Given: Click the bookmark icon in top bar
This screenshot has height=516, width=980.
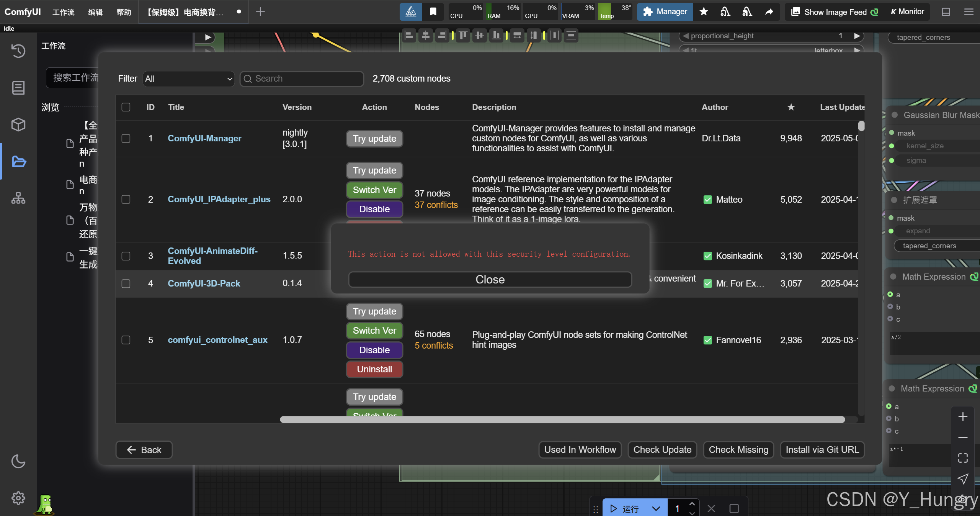Looking at the screenshot, I should click(x=433, y=12).
